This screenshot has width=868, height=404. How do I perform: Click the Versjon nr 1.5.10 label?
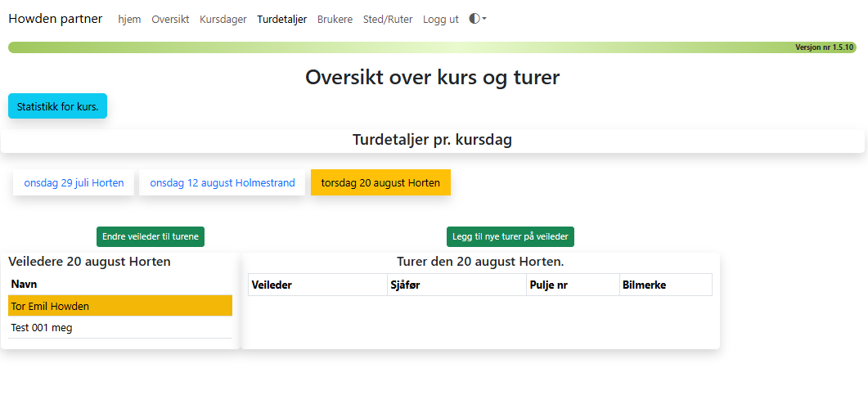pyautogui.click(x=825, y=47)
